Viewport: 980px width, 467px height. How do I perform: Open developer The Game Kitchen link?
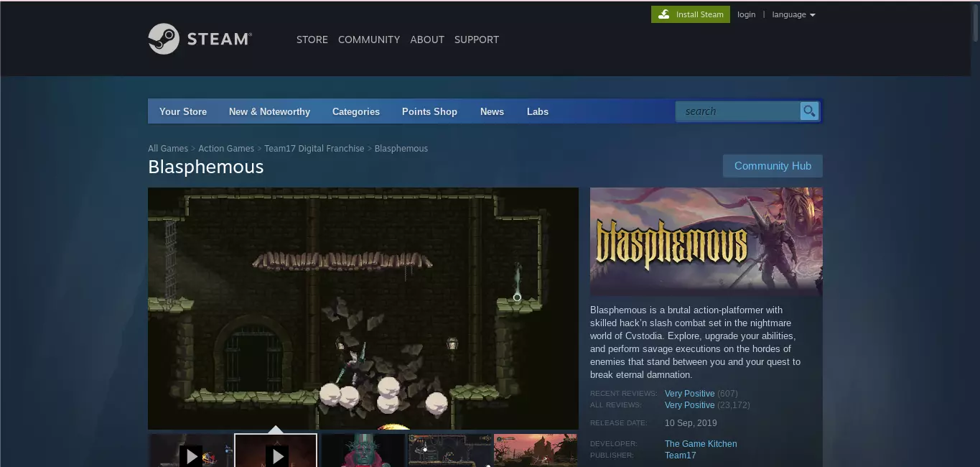coord(701,444)
